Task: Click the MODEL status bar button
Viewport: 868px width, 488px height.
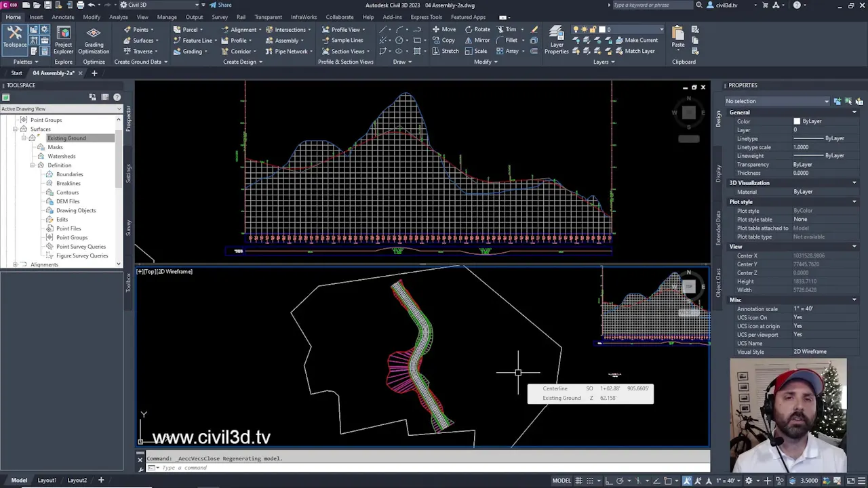Action: click(x=561, y=481)
